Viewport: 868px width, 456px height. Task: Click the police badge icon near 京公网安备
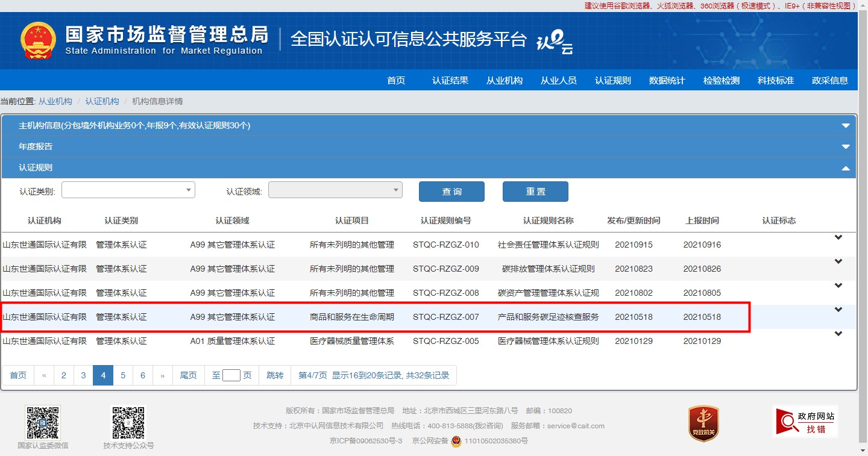(x=456, y=441)
